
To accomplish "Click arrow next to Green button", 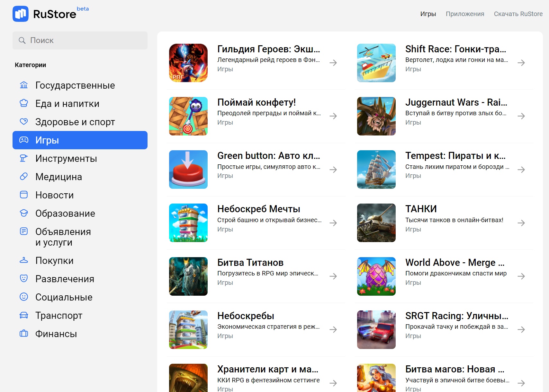I will [x=333, y=170].
